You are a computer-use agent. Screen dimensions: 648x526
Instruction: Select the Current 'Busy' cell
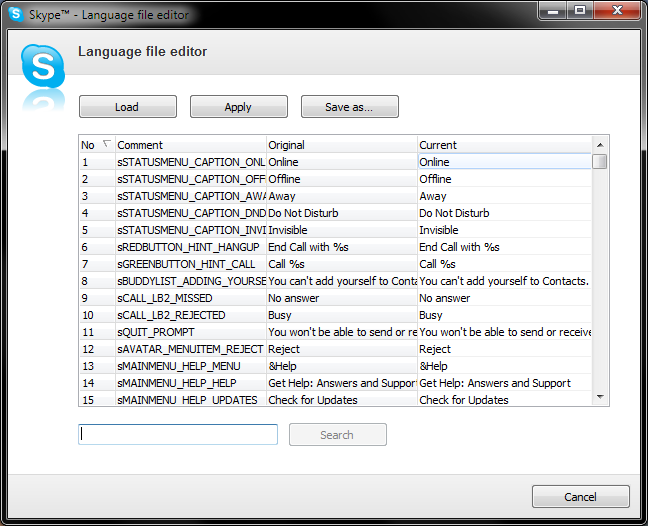pyautogui.click(x=505, y=315)
